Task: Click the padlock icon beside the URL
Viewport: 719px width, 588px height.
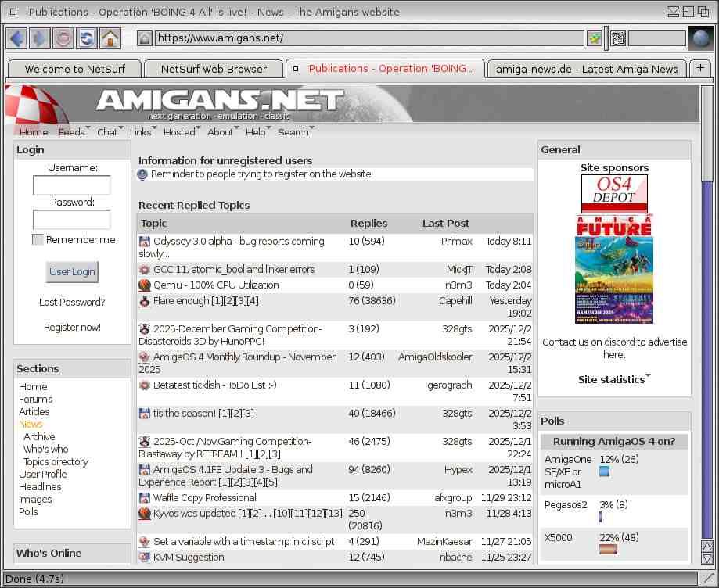Action: (x=145, y=38)
